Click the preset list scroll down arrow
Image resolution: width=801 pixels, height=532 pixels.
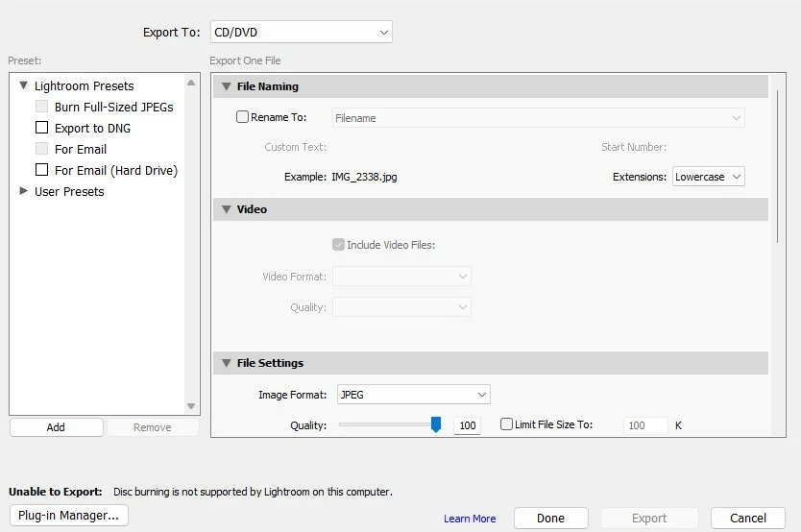[191, 406]
